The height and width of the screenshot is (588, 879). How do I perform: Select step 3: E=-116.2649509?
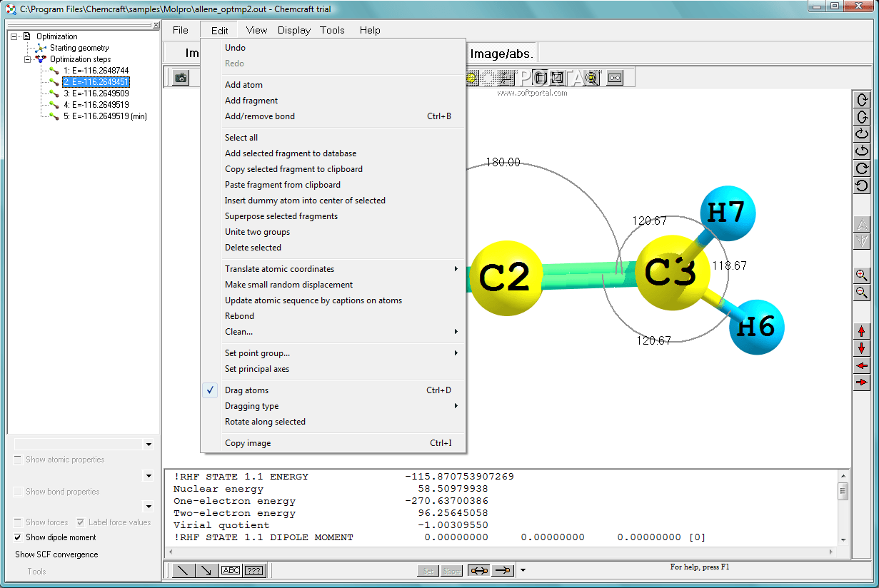pyautogui.click(x=96, y=93)
